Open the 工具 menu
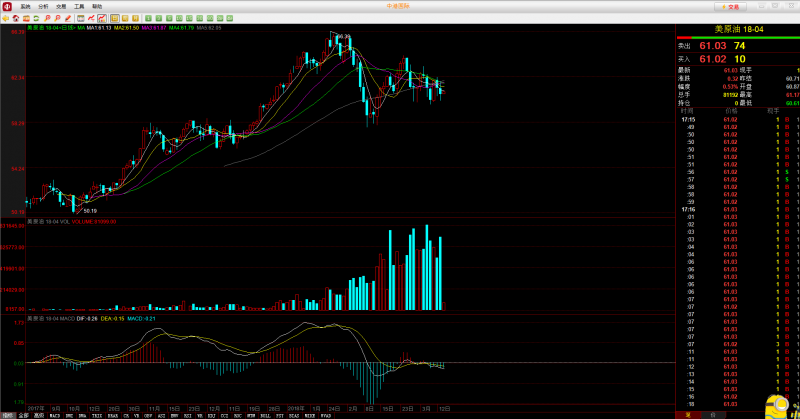 (x=79, y=7)
